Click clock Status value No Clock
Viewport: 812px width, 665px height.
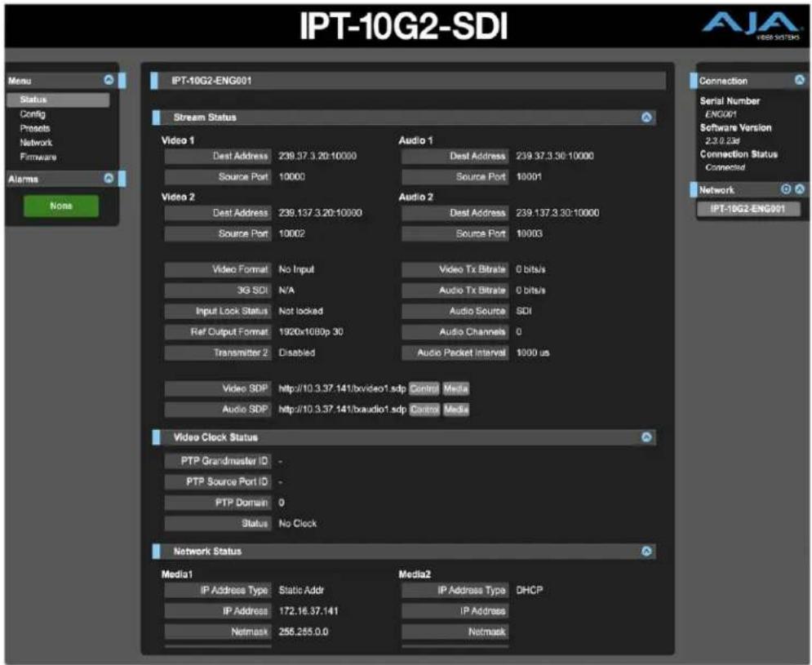point(298,523)
